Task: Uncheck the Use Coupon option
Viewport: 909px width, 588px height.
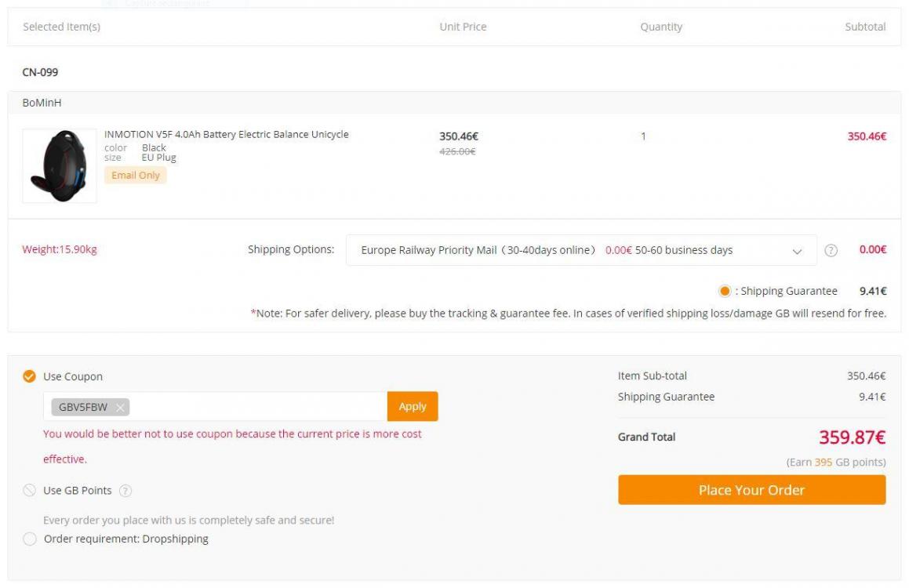Action: coord(29,376)
